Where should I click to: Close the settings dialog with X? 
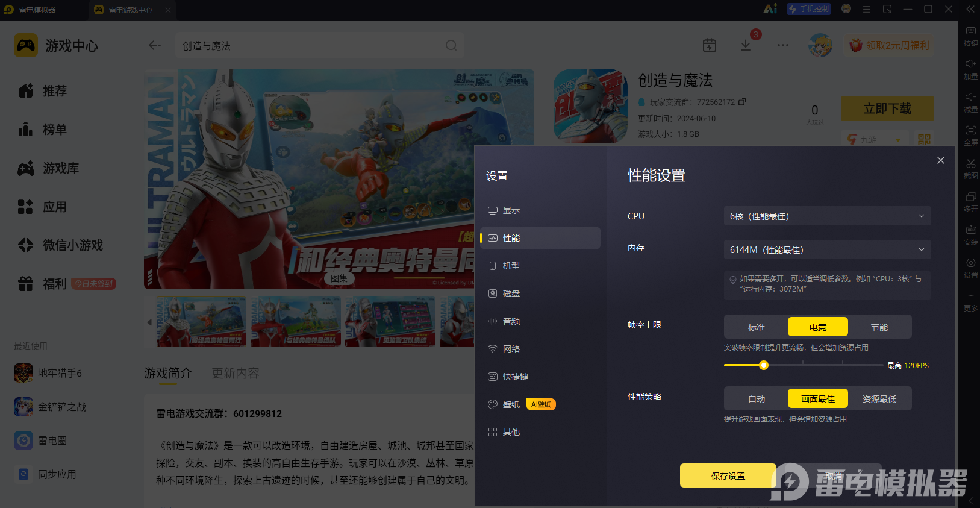pos(941,160)
